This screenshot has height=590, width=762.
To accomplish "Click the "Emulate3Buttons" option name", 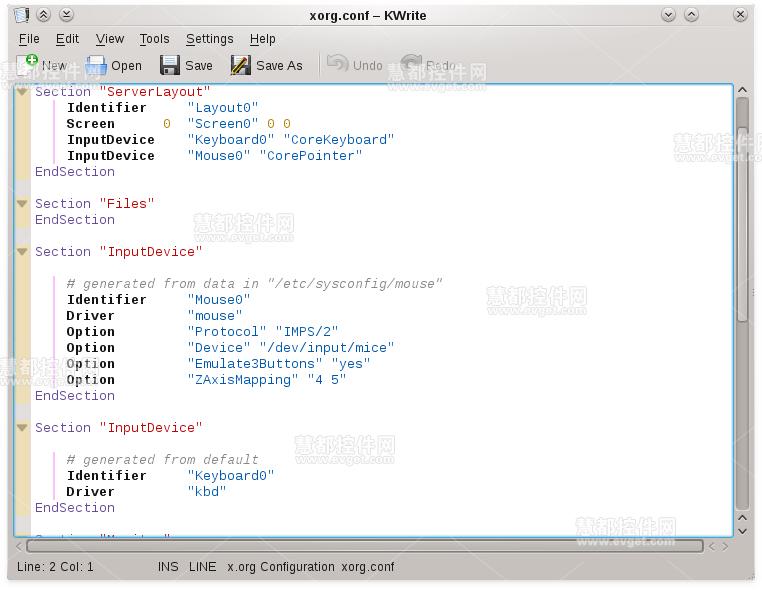I will 255,364.
